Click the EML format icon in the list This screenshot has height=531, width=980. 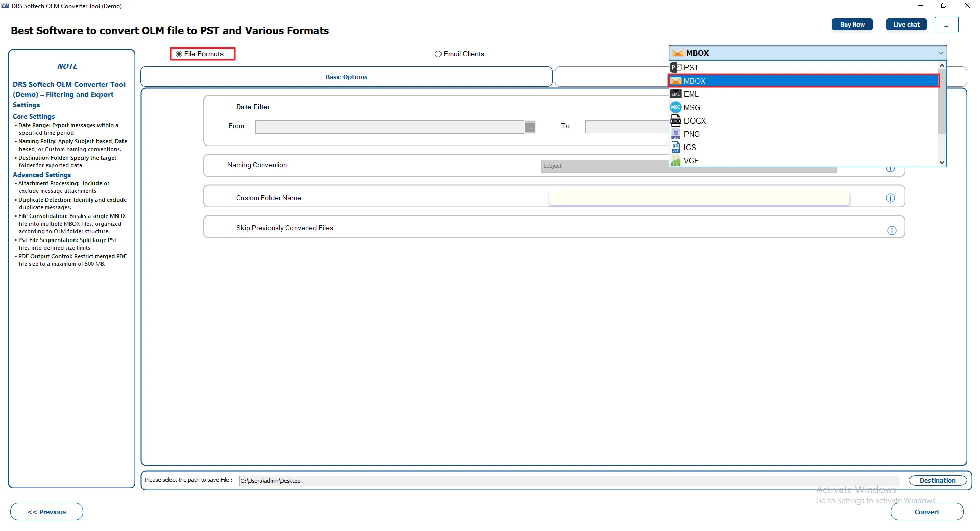point(676,94)
